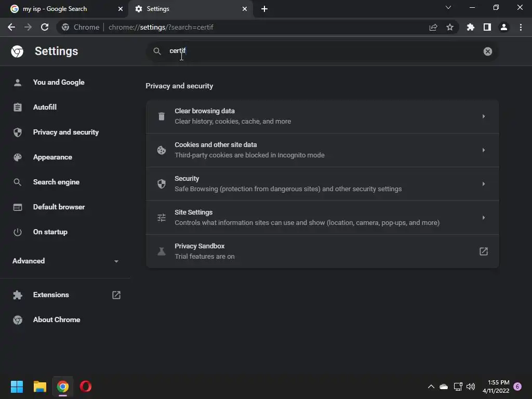This screenshot has height=399, width=532.
Task: Open notification badge showing 6
Action: tap(517, 387)
